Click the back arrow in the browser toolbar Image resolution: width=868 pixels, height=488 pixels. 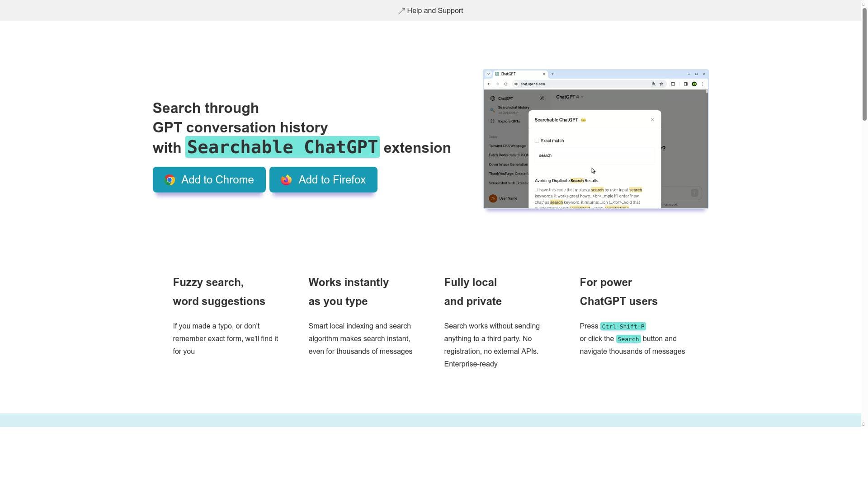pos(489,84)
